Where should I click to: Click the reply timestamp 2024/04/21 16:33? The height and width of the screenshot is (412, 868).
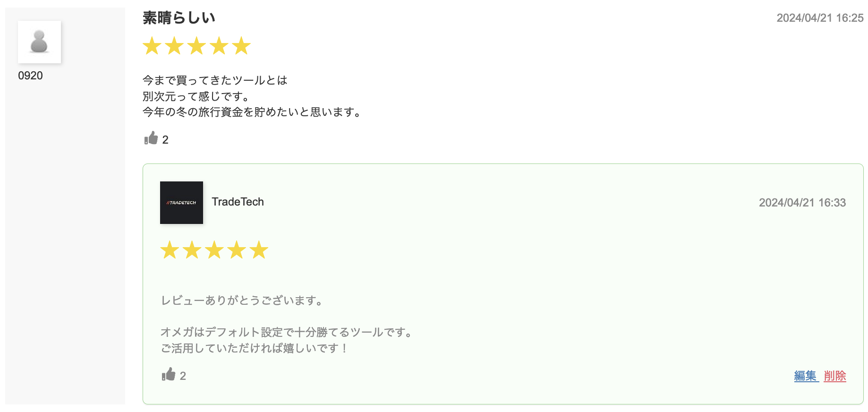(x=802, y=203)
